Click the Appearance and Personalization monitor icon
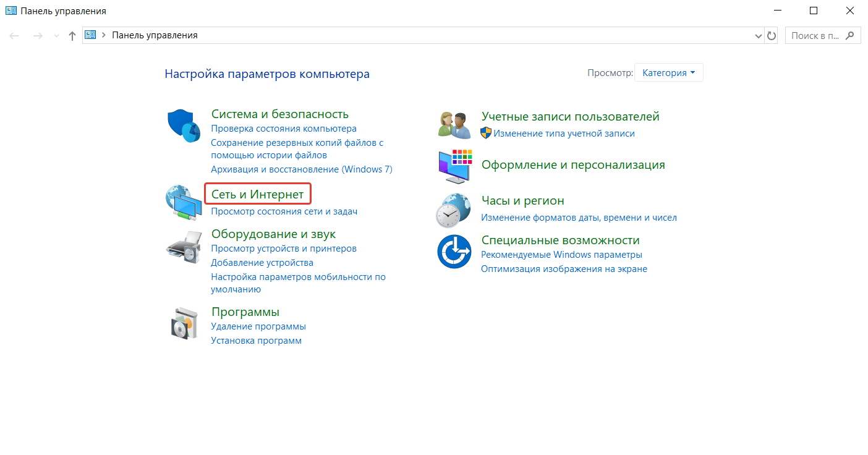The image size is (868, 455). point(454,166)
